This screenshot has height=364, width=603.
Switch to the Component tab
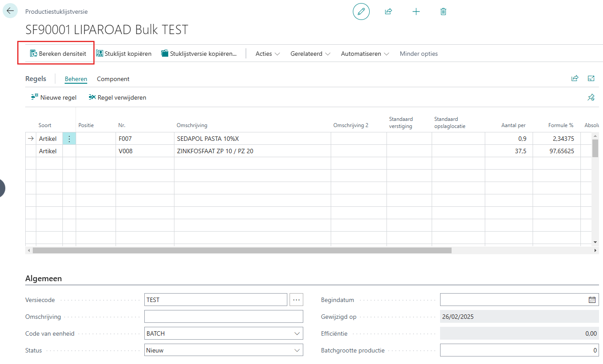pyautogui.click(x=113, y=79)
